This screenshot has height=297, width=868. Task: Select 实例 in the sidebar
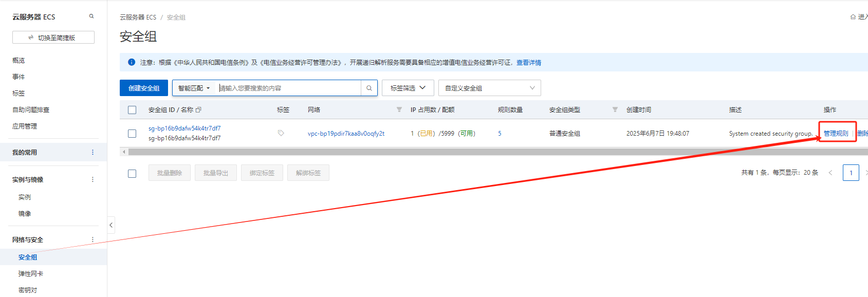pos(25,197)
